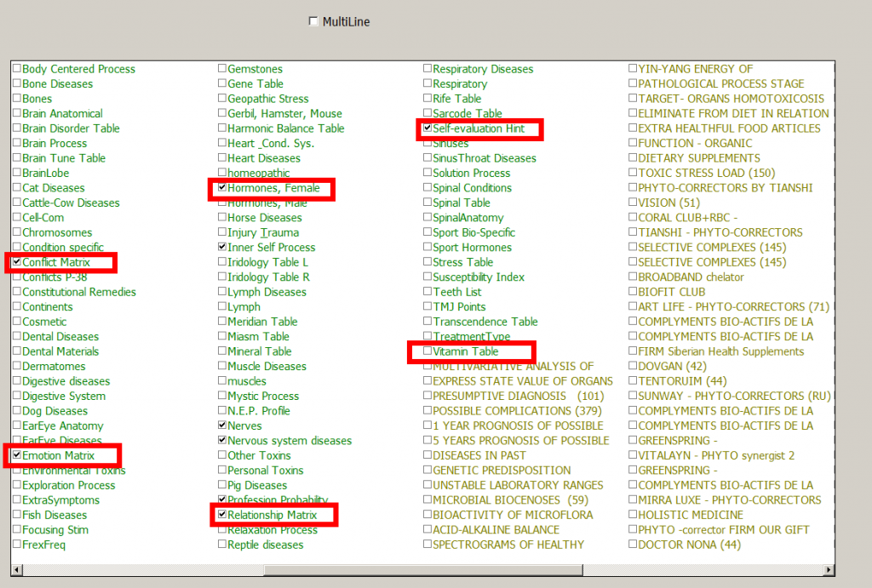Uncheck the Emotion Matrix option
This screenshot has width=872, height=588.
[17, 455]
